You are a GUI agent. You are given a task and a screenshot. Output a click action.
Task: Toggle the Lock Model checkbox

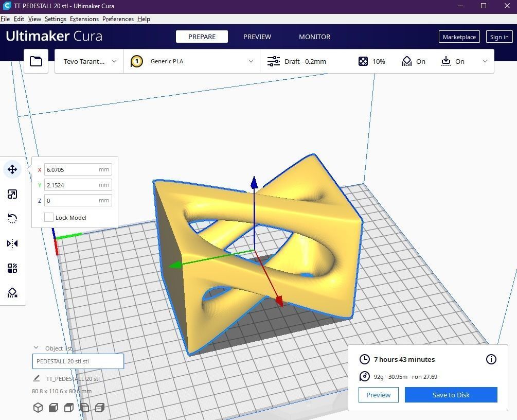coord(49,217)
